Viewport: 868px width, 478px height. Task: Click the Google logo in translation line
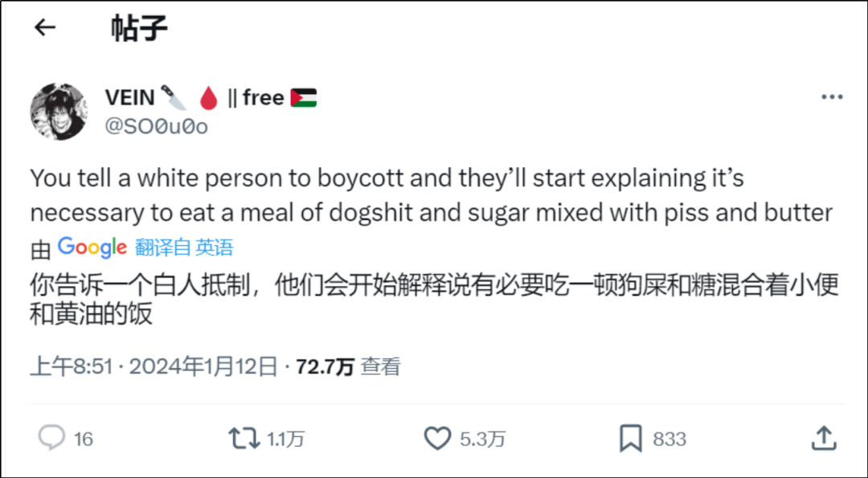[92, 247]
